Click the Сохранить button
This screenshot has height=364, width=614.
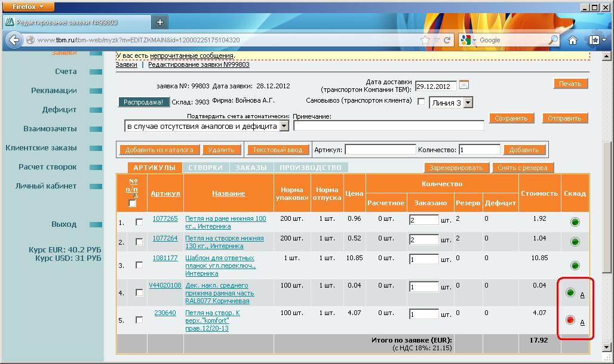click(511, 118)
